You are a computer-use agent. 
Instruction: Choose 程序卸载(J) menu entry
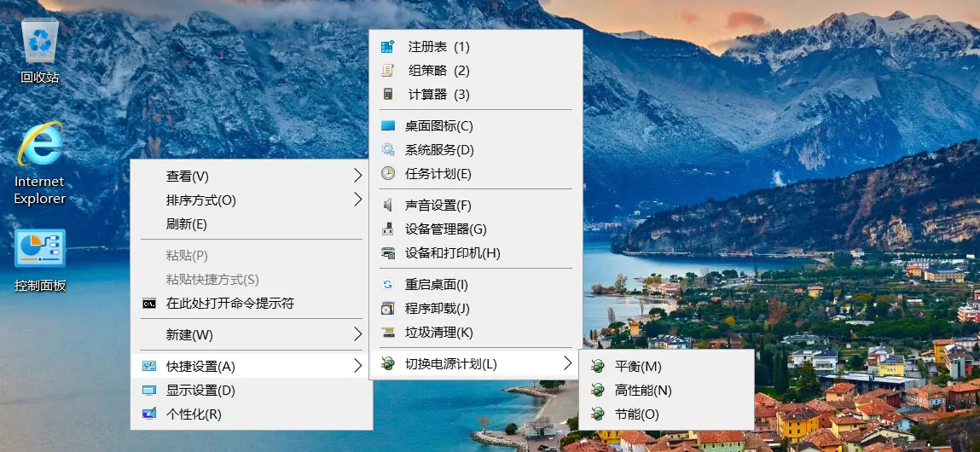click(x=476, y=308)
